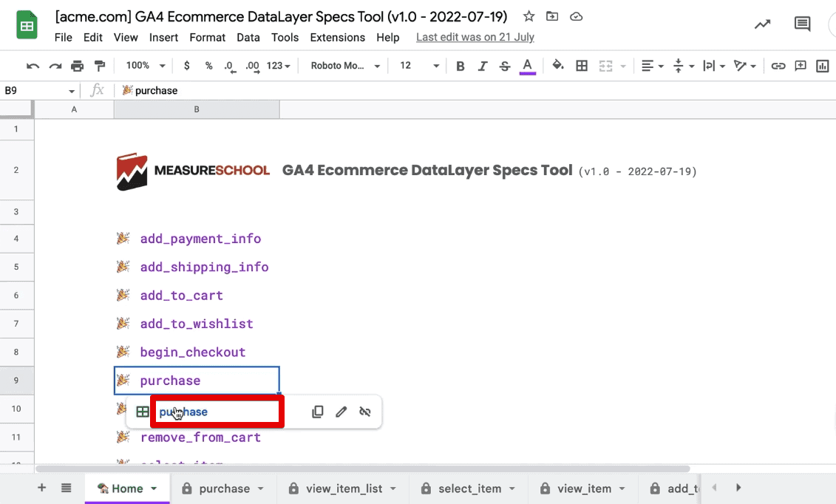The height and width of the screenshot is (504, 836).
Task: Follow the begin_checkout hyperlink
Action: pyautogui.click(x=192, y=352)
